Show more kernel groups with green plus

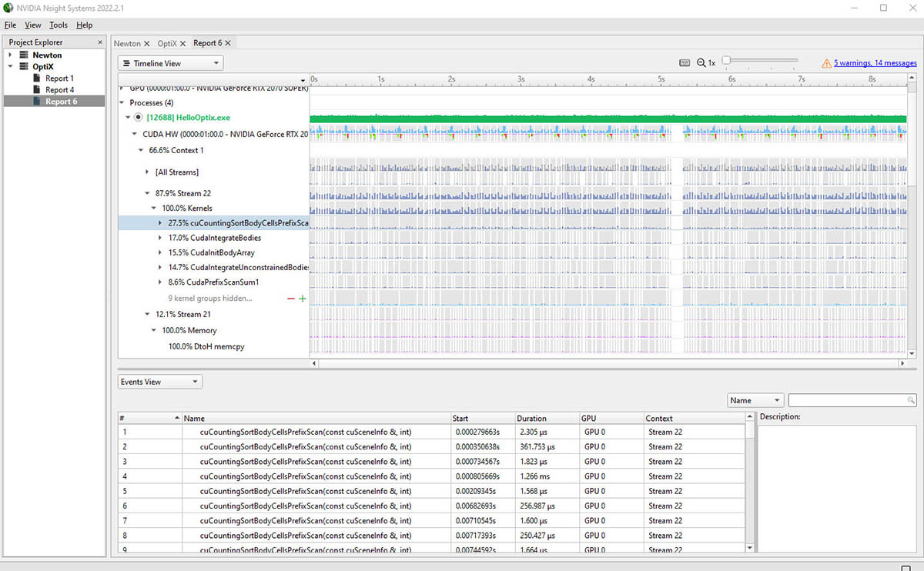click(x=303, y=299)
